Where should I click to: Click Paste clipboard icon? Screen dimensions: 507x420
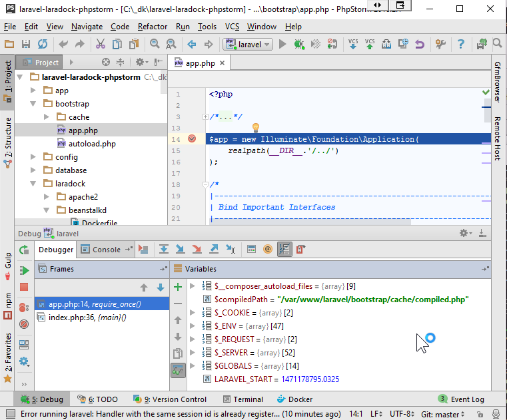point(133,44)
